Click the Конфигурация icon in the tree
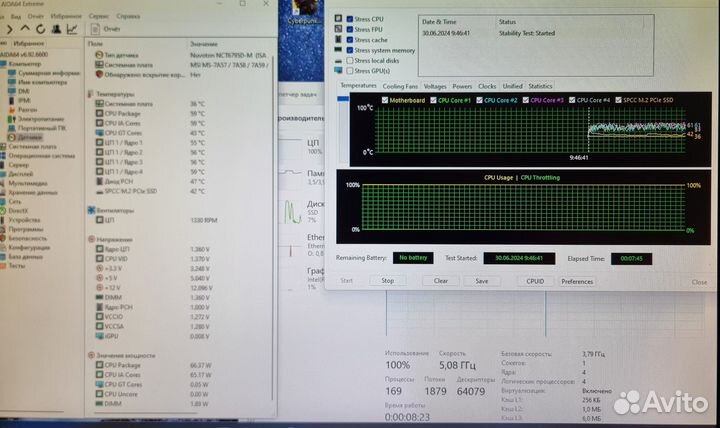The image size is (720, 428). [x=3, y=248]
